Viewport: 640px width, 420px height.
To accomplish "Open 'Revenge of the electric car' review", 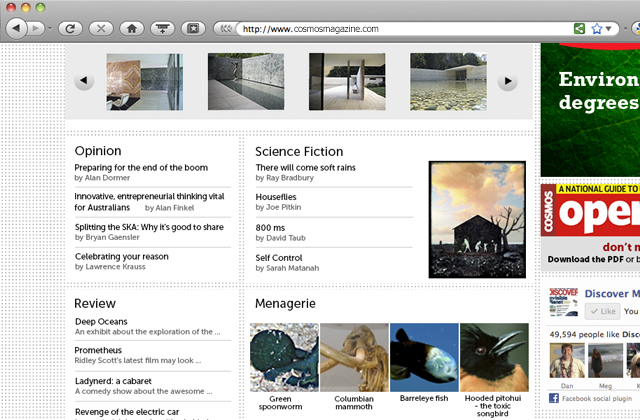I will pos(127,412).
